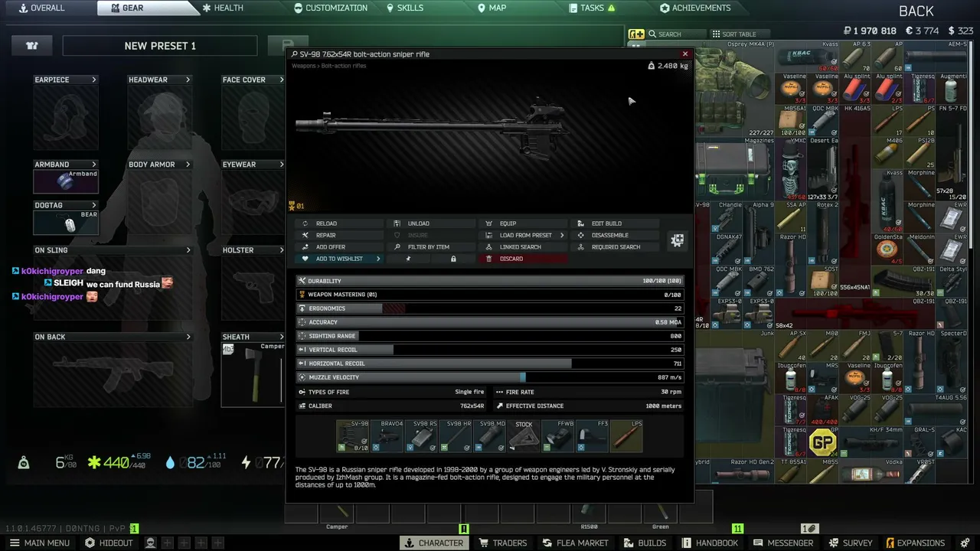
Task: Switch to the Health tab
Action: (223, 8)
